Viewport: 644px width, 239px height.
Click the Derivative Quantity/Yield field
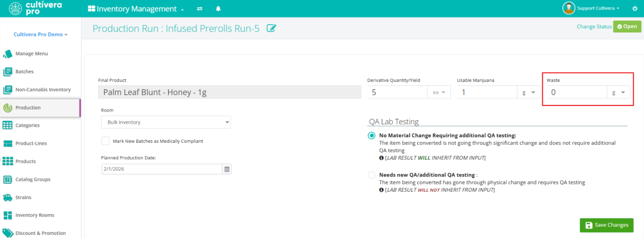point(397,92)
